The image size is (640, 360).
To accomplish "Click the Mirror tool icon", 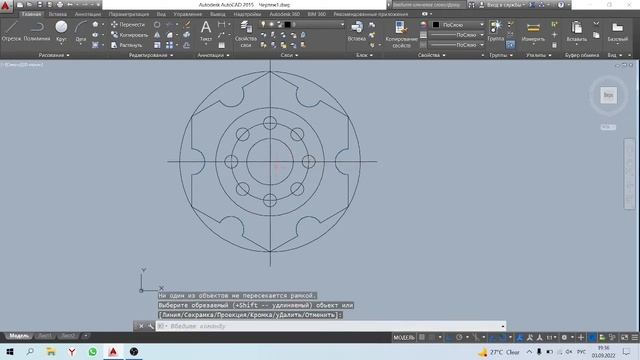I will pos(157,35).
